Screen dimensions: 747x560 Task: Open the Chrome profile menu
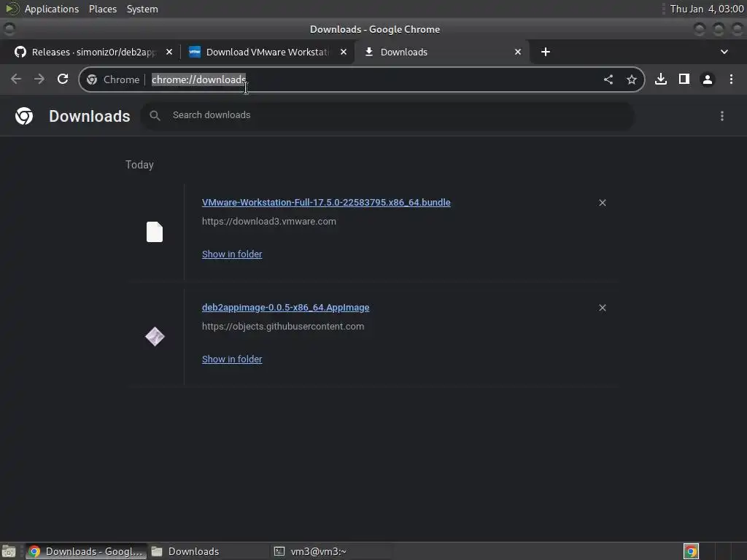tap(708, 79)
